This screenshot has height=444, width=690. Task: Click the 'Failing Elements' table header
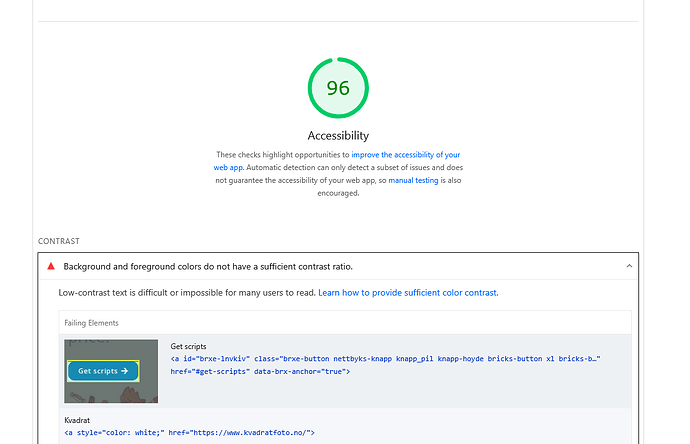click(92, 323)
